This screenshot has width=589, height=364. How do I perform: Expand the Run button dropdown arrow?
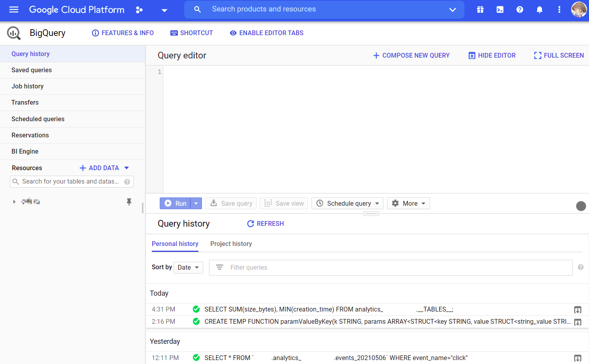pyautogui.click(x=196, y=203)
